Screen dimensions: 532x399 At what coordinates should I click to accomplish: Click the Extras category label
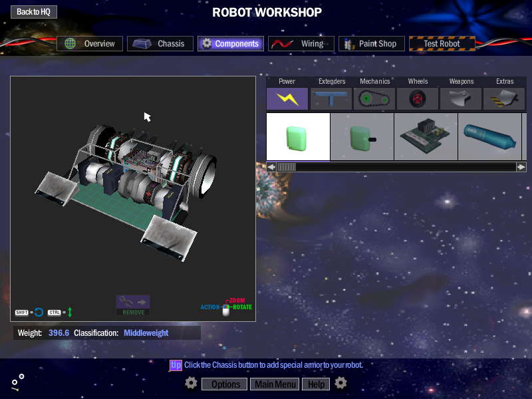tap(505, 81)
